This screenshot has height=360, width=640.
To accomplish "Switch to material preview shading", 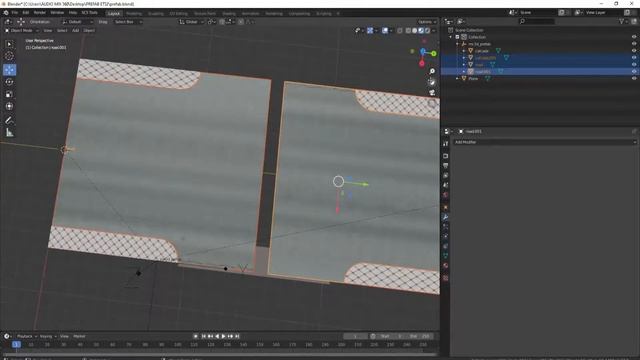I will point(421,31).
